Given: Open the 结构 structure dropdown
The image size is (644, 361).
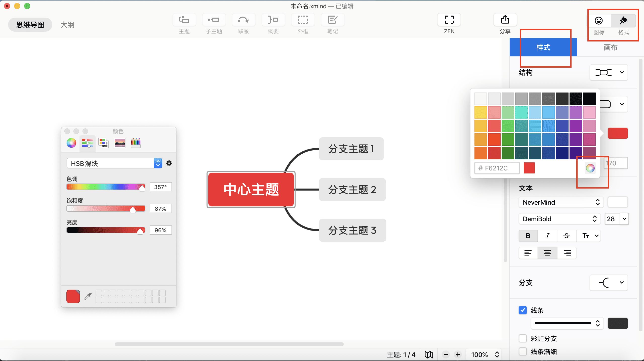Looking at the screenshot, I should coord(609,72).
